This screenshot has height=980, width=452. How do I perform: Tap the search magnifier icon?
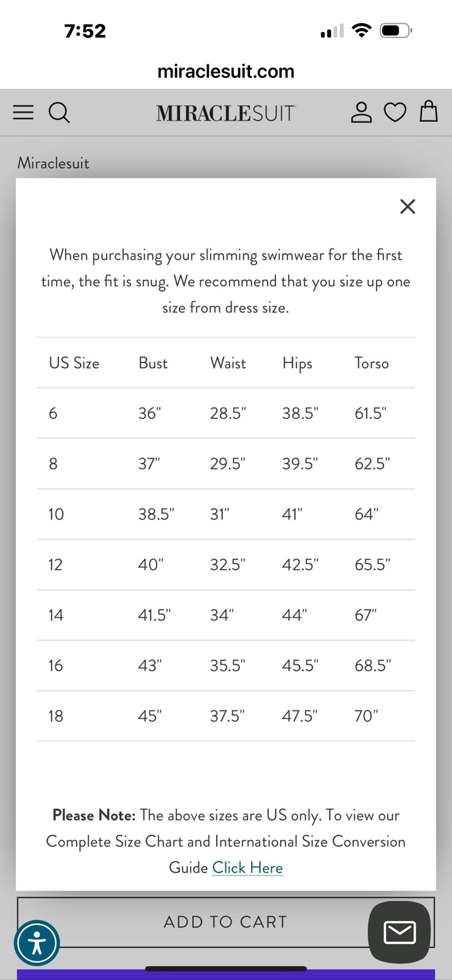point(59,113)
